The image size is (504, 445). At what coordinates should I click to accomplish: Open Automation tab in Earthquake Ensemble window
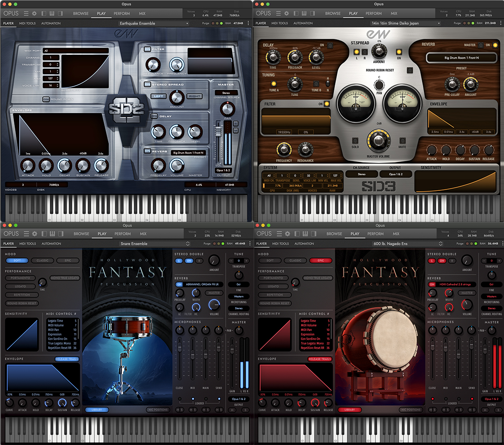coord(51,23)
